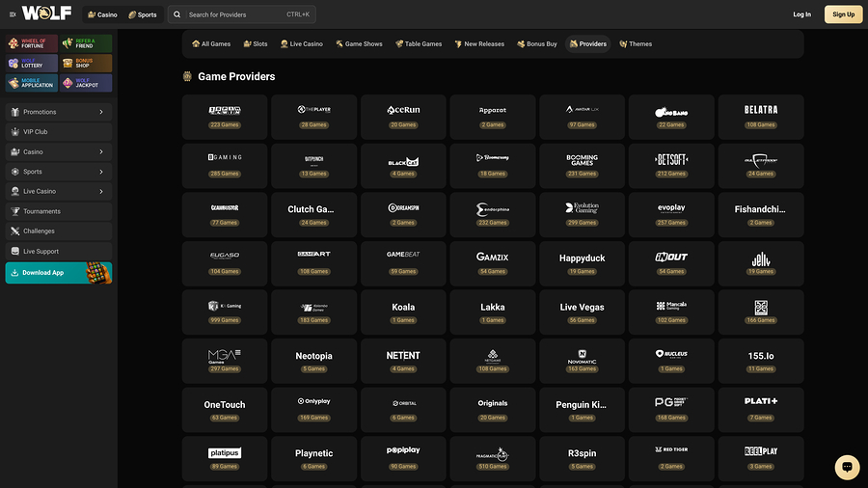Open the Clutch Ga... provider card
The height and width of the screenshot is (488, 868).
click(x=313, y=215)
